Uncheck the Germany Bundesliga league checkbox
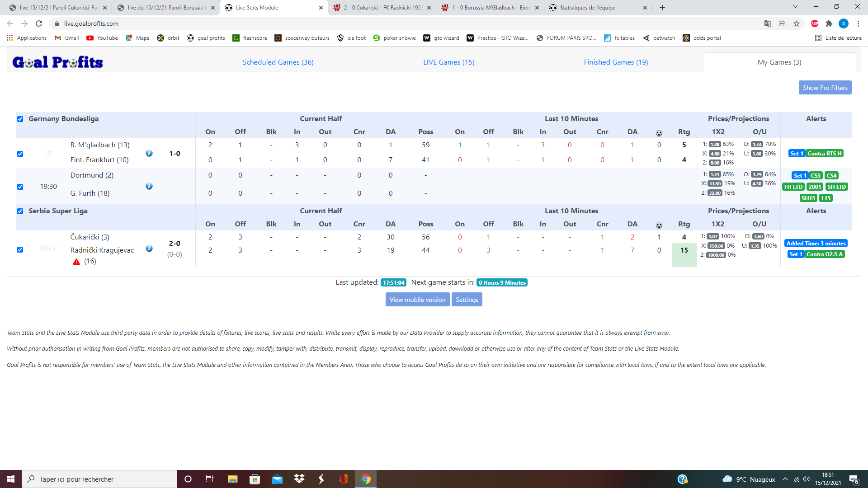 20,119
